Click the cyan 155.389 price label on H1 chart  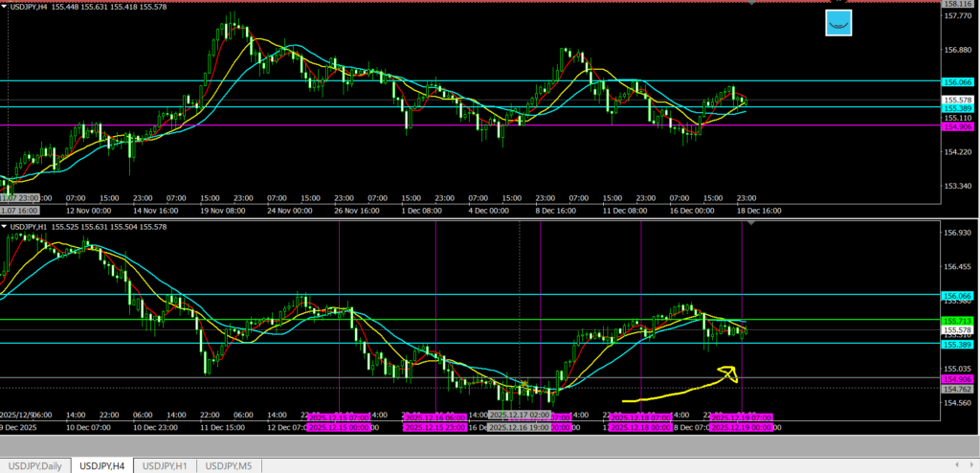pos(958,343)
